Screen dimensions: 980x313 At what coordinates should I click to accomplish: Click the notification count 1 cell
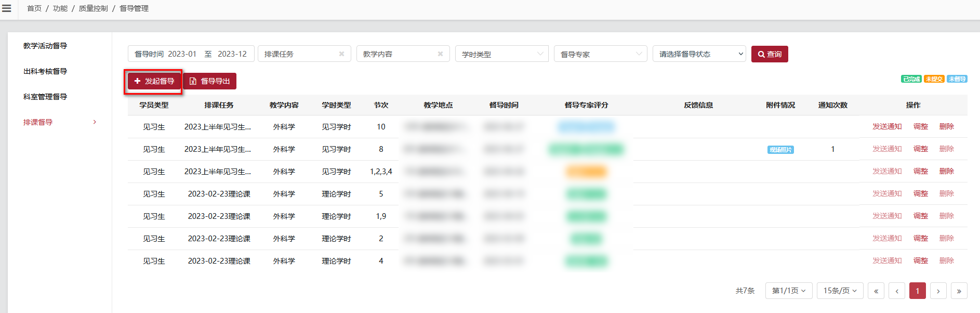833,149
